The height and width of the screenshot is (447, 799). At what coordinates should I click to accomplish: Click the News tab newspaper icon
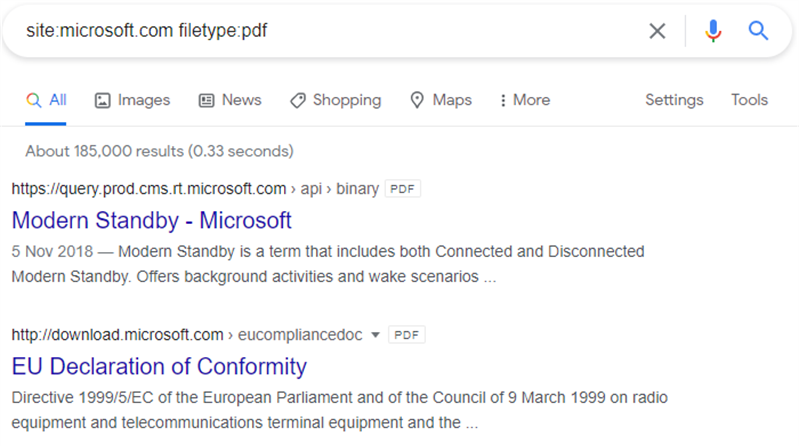pyautogui.click(x=206, y=100)
